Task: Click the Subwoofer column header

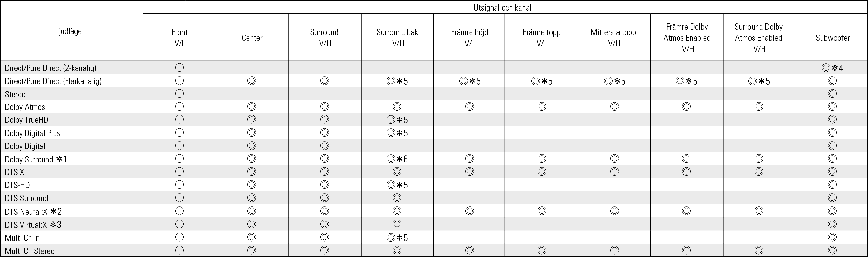Action: pyautogui.click(x=833, y=38)
